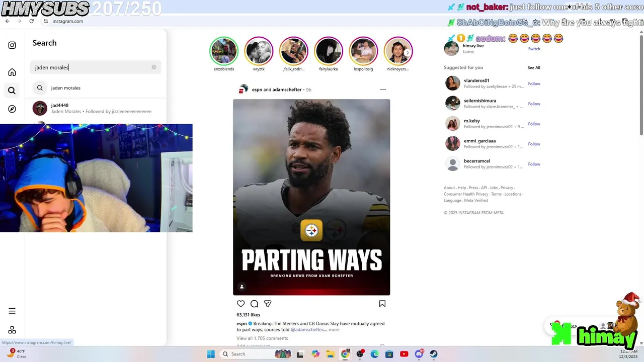644x362 pixels.
Task: Click instagram.com address bar URL
Action: (67, 21)
